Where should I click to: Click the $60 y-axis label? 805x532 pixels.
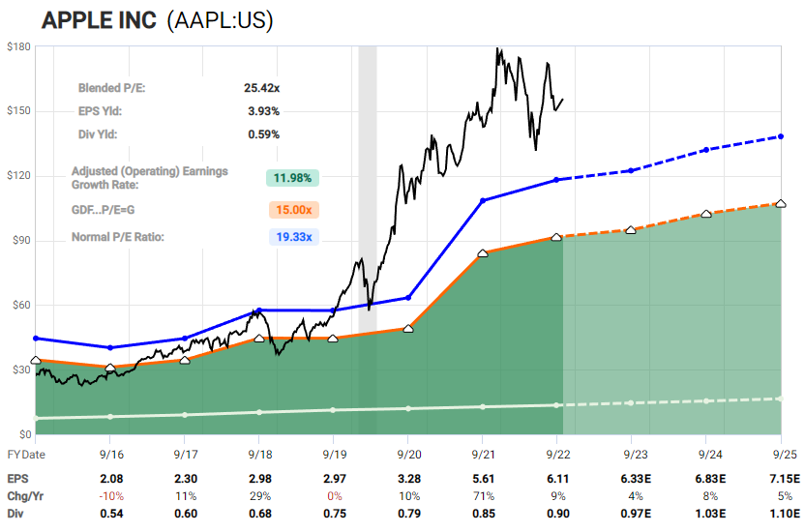(21, 305)
